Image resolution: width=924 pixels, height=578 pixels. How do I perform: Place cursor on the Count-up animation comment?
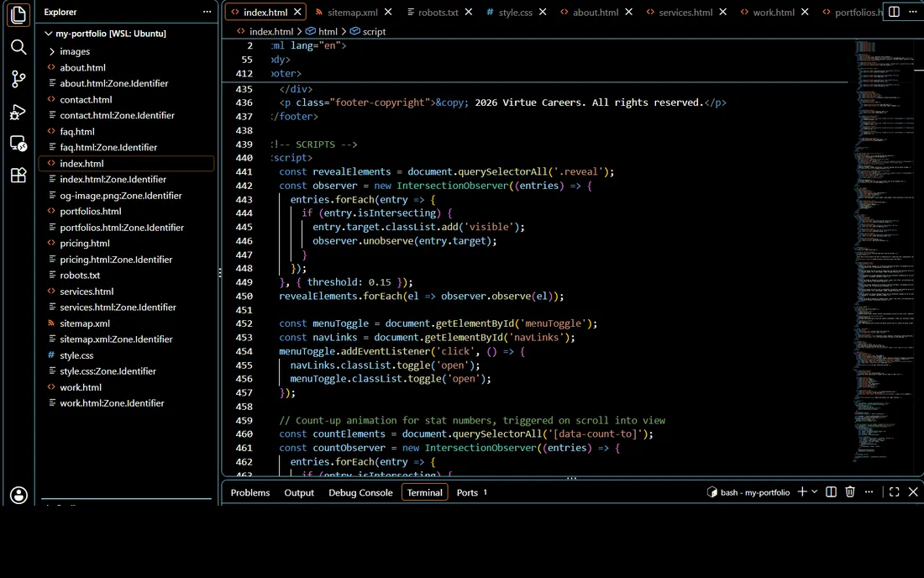click(x=472, y=421)
